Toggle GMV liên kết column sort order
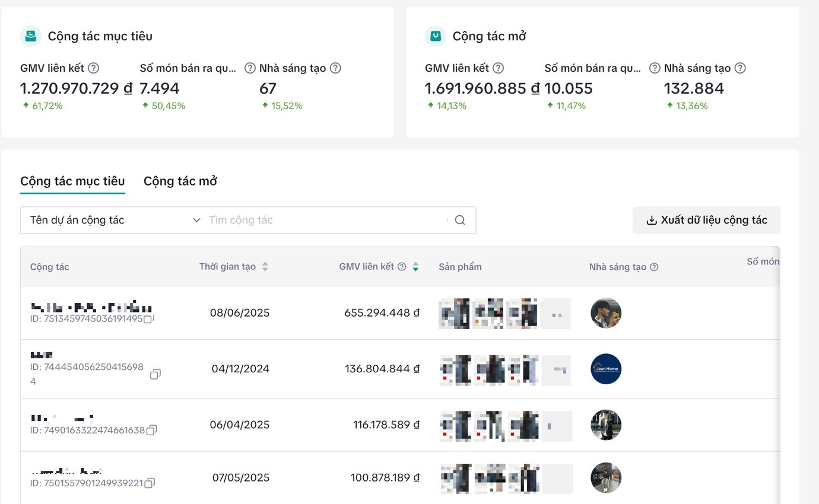This screenshot has width=819, height=504. click(x=415, y=267)
